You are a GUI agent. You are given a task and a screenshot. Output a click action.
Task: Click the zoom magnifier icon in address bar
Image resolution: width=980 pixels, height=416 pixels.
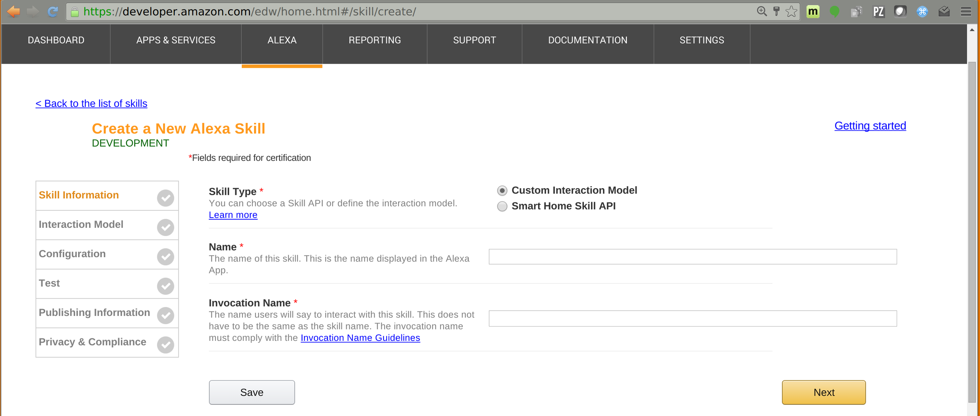(762, 11)
